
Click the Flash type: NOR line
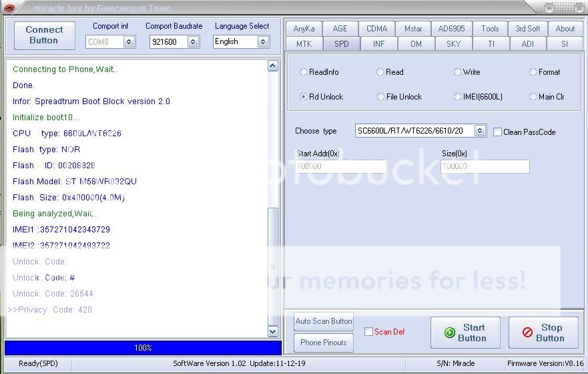(x=47, y=150)
